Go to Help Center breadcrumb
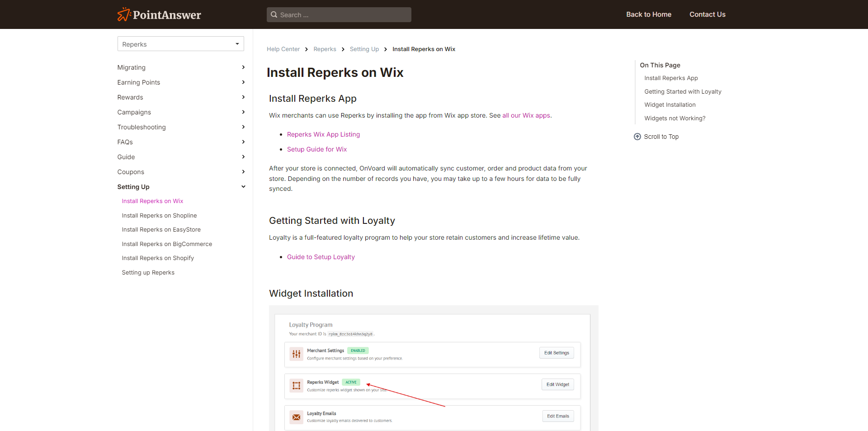Image resolution: width=868 pixels, height=431 pixels. coord(283,49)
